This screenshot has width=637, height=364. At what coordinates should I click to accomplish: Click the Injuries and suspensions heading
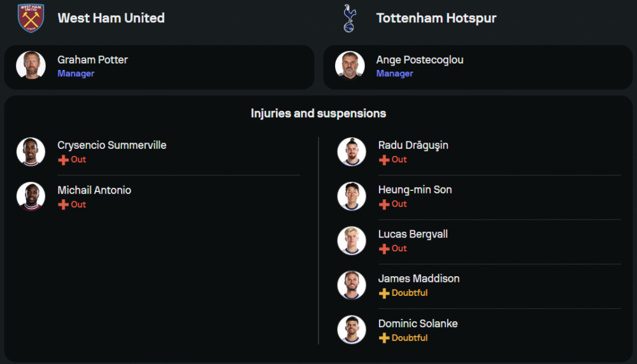click(318, 113)
